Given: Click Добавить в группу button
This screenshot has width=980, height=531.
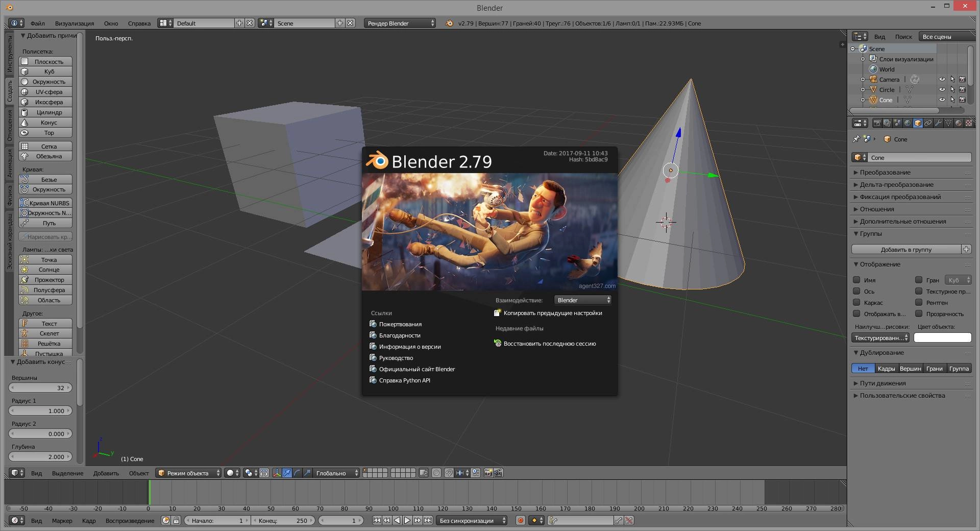Looking at the screenshot, I should [906, 250].
